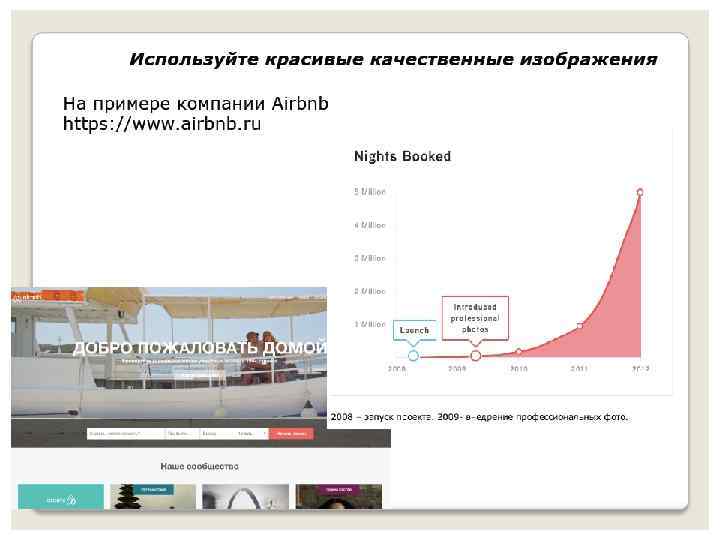Click the 2010 x-axis label
The image size is (720, 540).
[519, 369]
